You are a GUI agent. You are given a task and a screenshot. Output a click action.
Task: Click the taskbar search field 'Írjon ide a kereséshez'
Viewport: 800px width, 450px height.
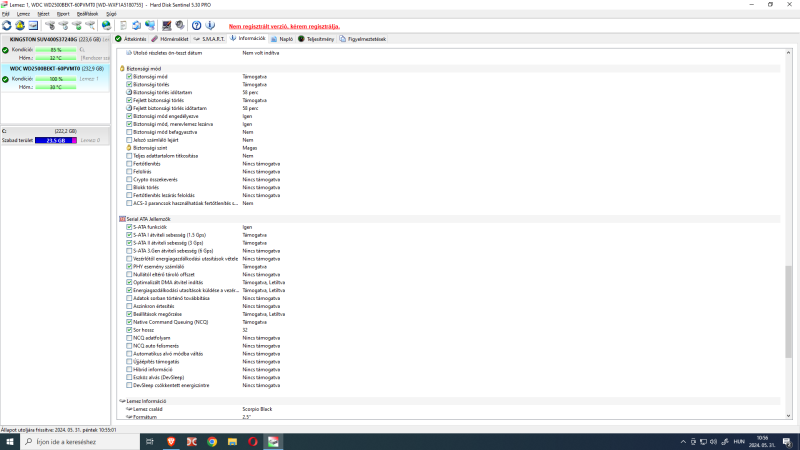80,442
